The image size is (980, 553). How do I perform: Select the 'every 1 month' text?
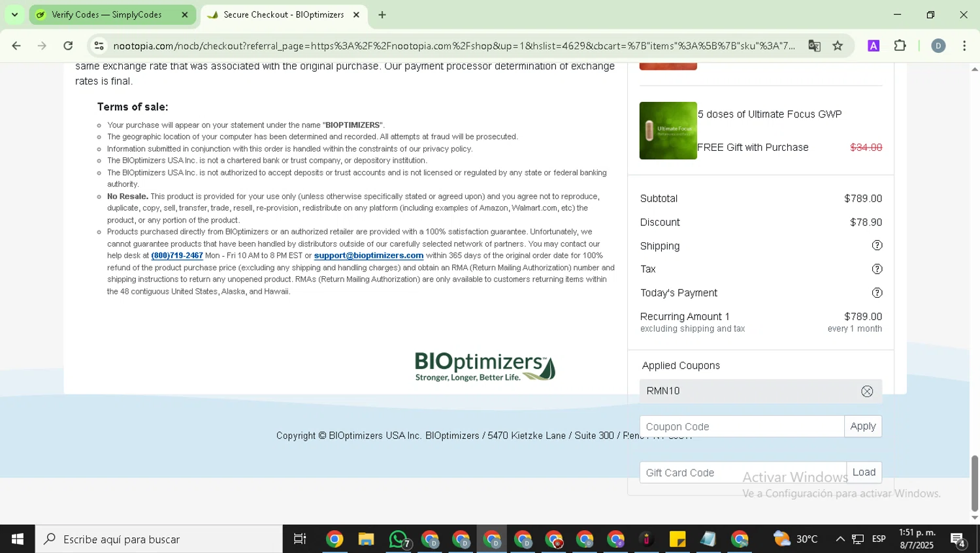855,329
